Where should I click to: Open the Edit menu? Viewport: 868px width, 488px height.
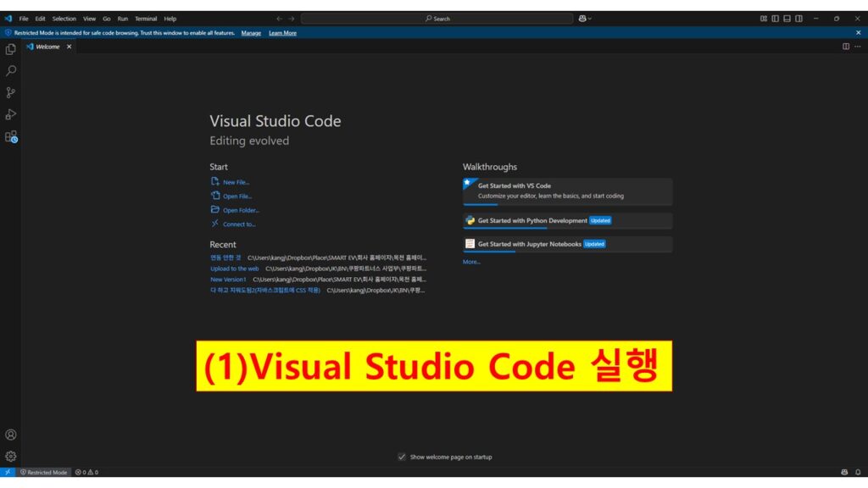40,19
